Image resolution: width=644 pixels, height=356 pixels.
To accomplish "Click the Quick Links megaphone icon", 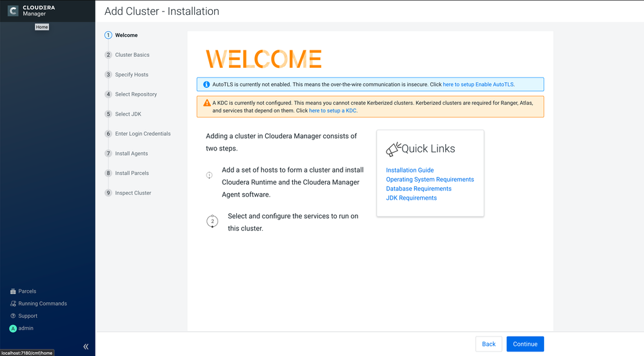I will (393, 149).
